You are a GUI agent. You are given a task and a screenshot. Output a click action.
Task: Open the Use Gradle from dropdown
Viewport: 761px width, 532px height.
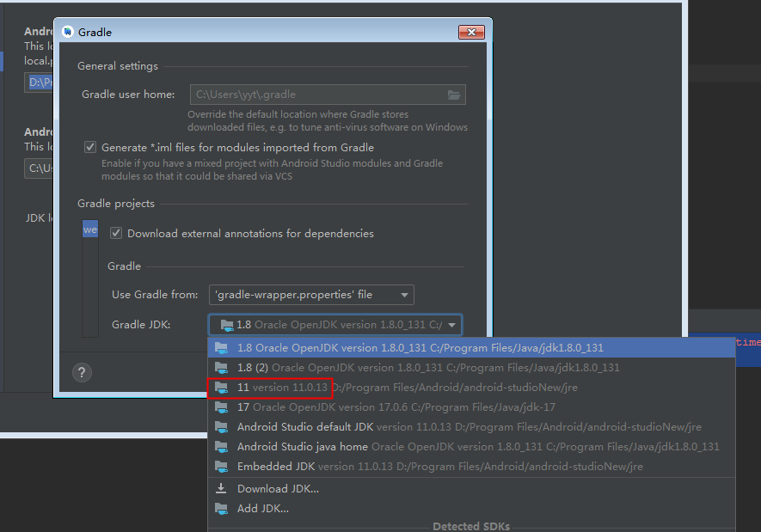[x=311, y=295]
